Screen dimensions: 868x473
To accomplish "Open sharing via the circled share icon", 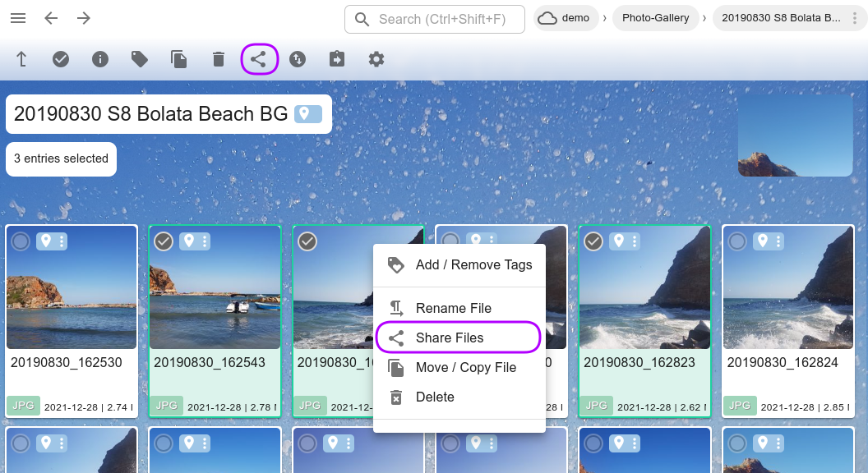I will coord(258,58).
